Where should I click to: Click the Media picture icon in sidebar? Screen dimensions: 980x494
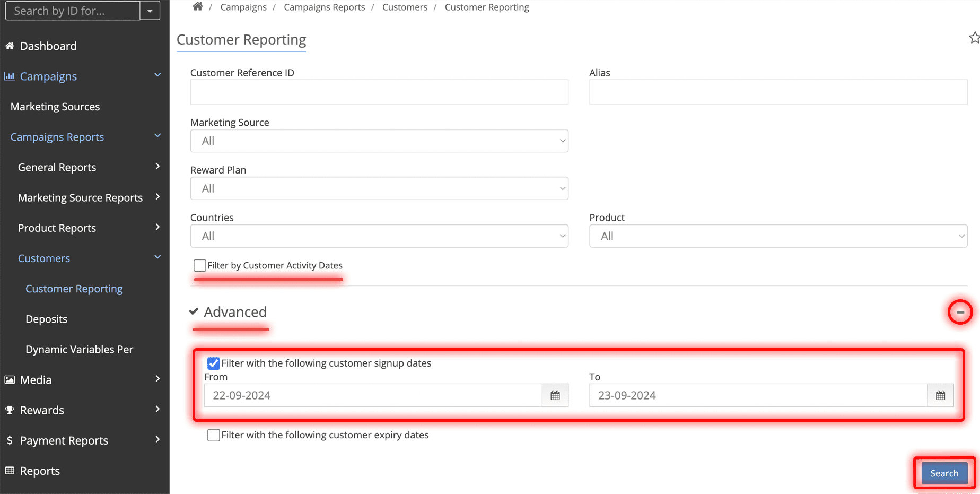click(x=10, y=380)
